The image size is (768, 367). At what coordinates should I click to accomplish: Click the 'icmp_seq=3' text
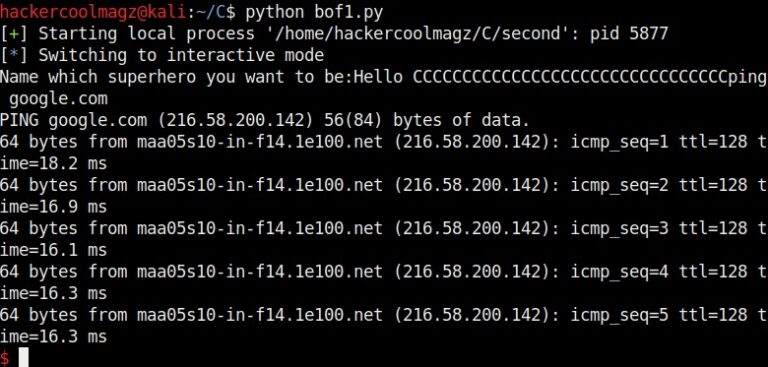[619, 228]
